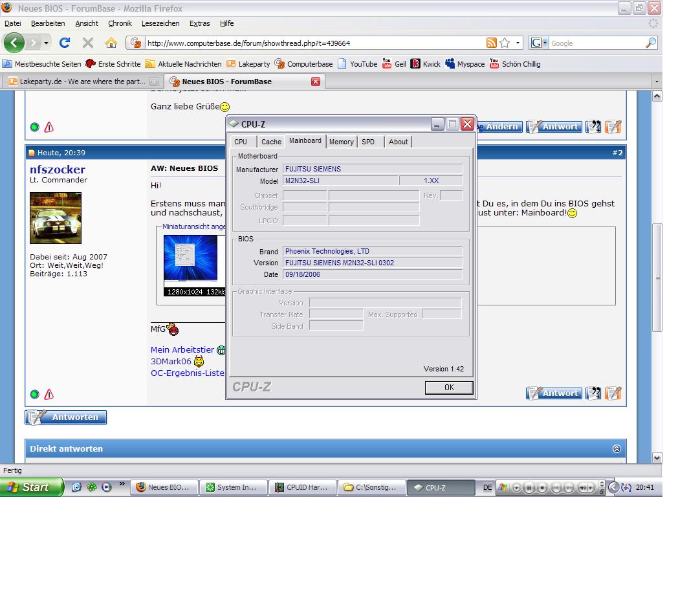Click the quick reply pencil icon on post #2
The image size is (700, 605).
613,393
